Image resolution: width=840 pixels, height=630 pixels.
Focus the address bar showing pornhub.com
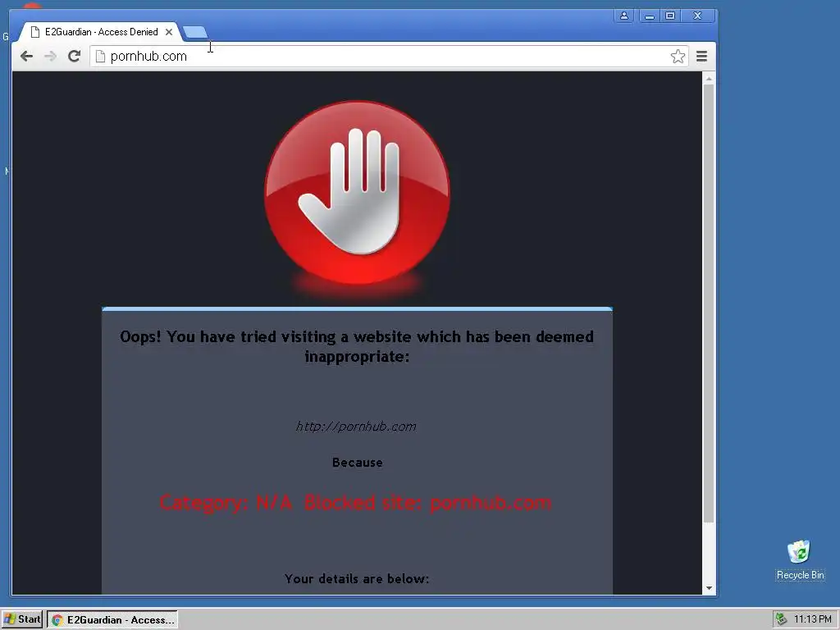coord(390,57)
